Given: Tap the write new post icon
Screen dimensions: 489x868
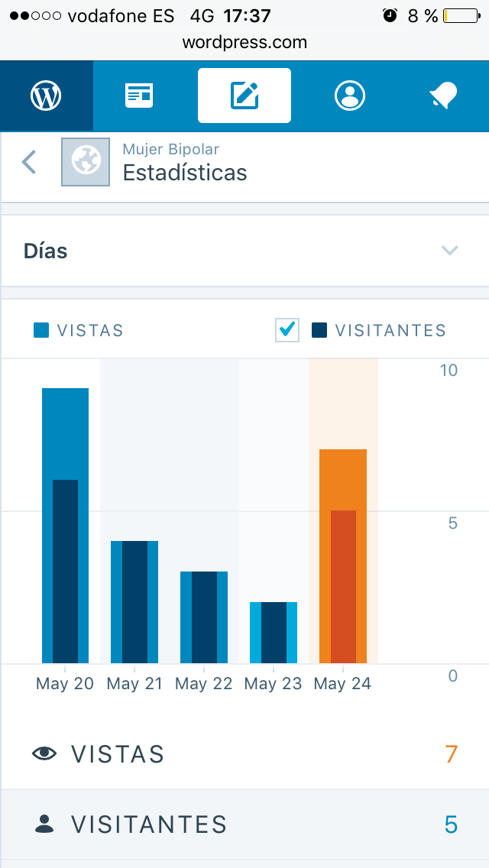Looking at the screenshot, I should click(x=244, y=96).
